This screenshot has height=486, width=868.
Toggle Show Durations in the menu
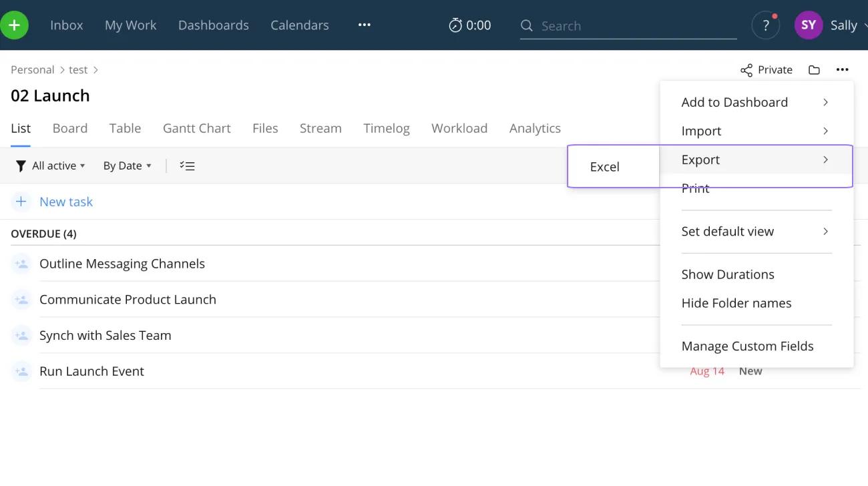click(x=728, y=274)
